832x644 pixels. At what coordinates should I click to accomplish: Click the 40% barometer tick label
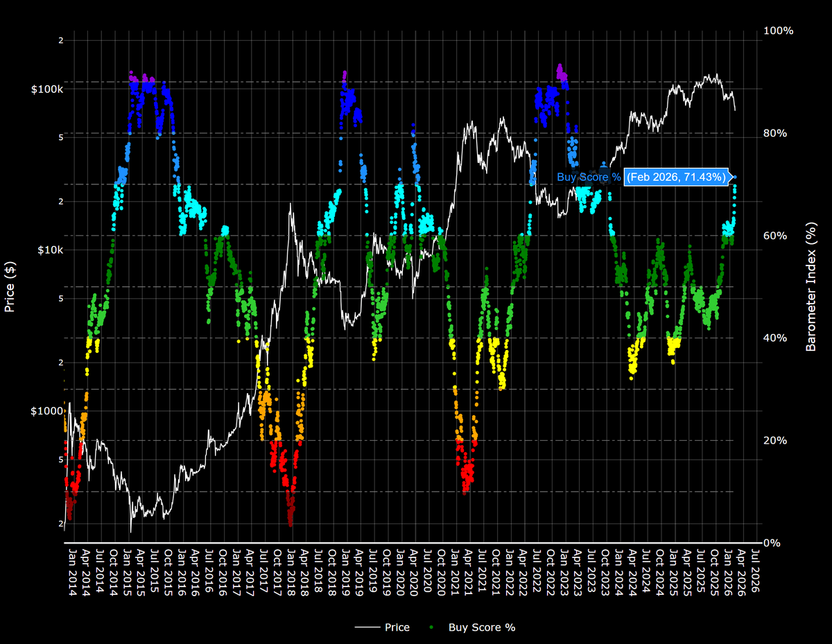(776, 338)
